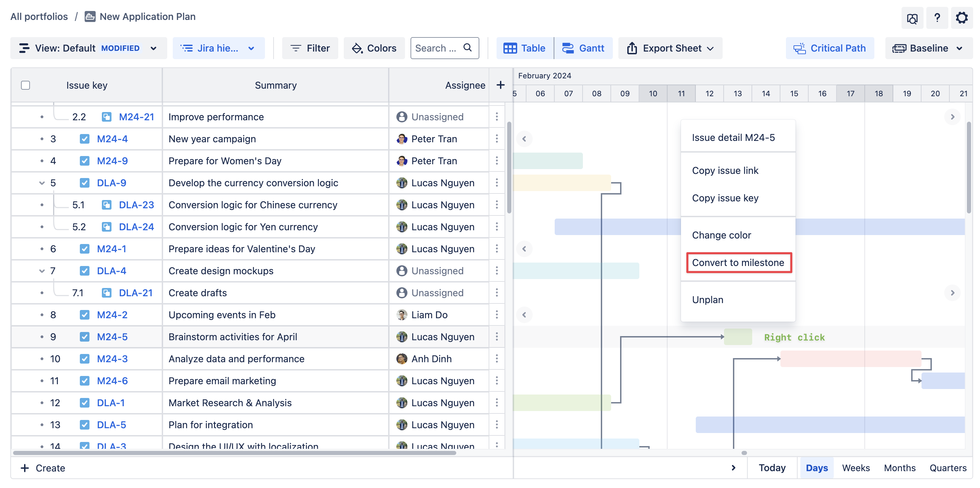This screenshot has height=488, width=980.
Task: Click the Today button
Action: pyautogui.click(x=771, y=468)
